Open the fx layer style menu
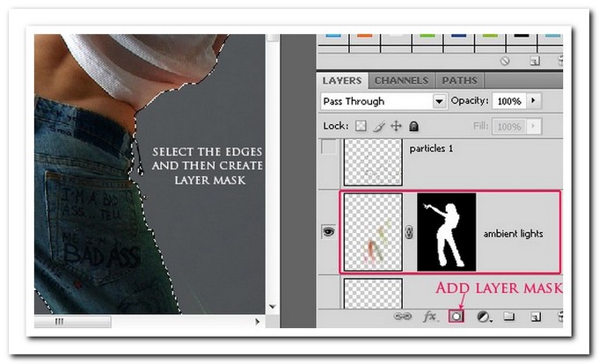The image size is (599, 364). [430, 317]
